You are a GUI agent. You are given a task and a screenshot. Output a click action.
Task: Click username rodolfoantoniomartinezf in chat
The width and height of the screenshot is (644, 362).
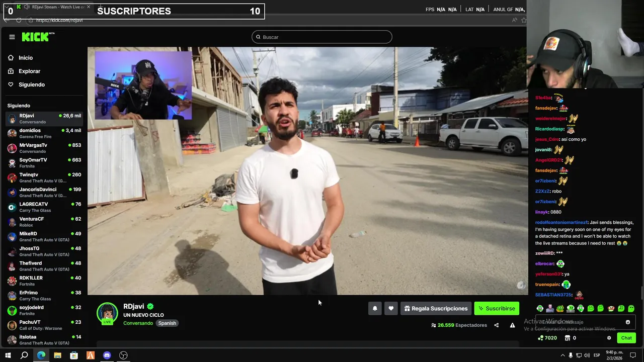click(x=561, y=222)
